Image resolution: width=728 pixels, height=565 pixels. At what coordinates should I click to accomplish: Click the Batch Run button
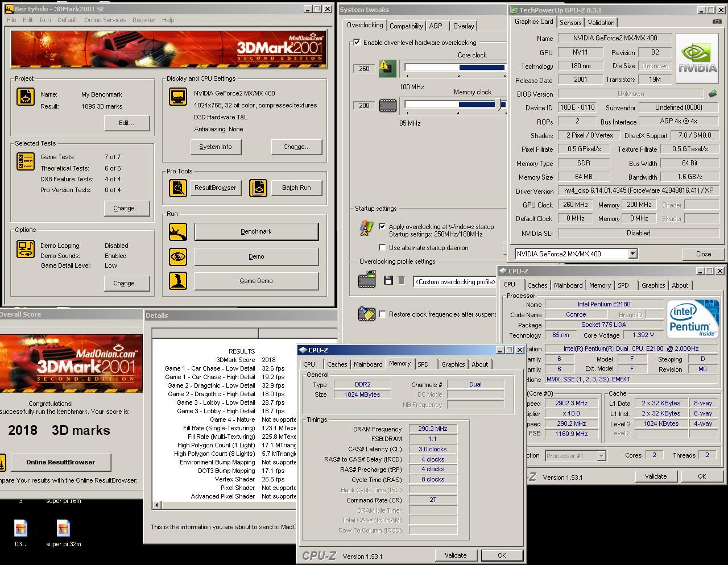point(296,188)
